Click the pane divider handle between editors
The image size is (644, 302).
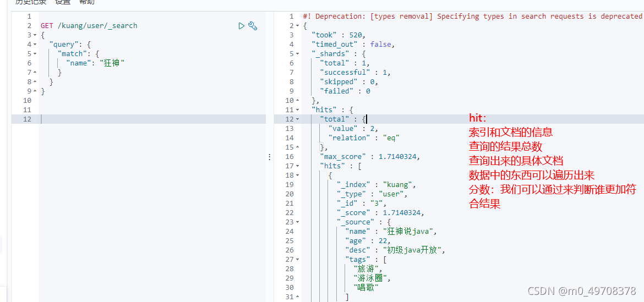tap(269, 157)
